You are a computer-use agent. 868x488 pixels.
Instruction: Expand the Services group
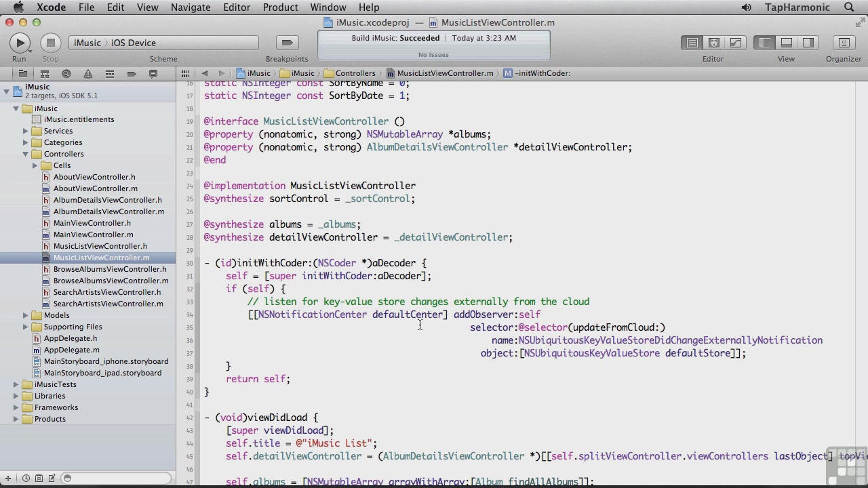pos(25,131)
